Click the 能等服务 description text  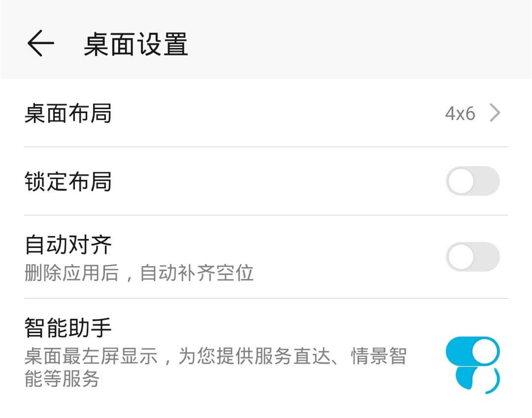(62, 379)
